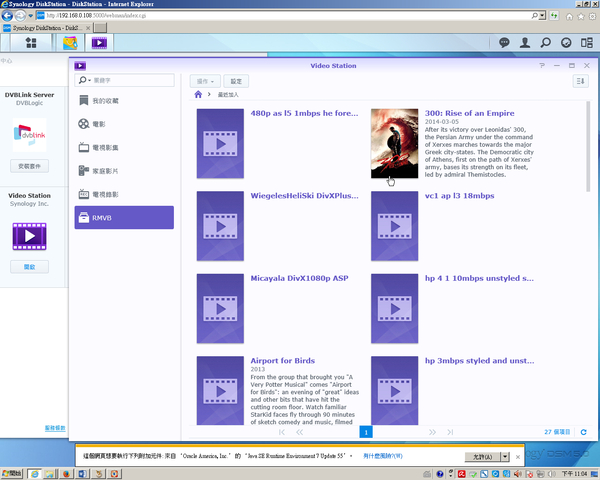Screen dimensions: 600x480
Task: Click the 設定 settings button
Action: 236,81
